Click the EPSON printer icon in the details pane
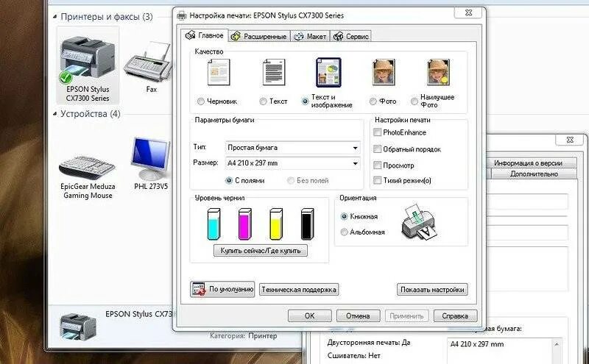This screenshot has width=589, height=364. tap(78, 326)
